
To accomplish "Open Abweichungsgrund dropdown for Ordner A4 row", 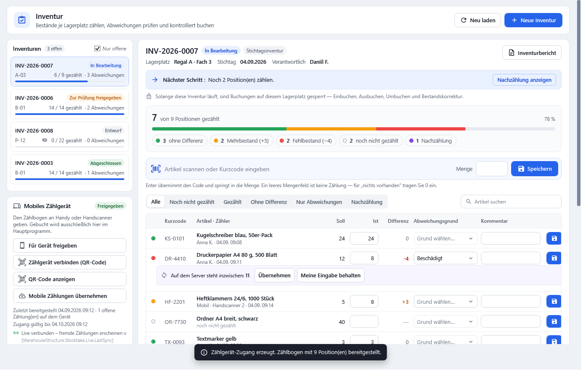I will [446, 321].
